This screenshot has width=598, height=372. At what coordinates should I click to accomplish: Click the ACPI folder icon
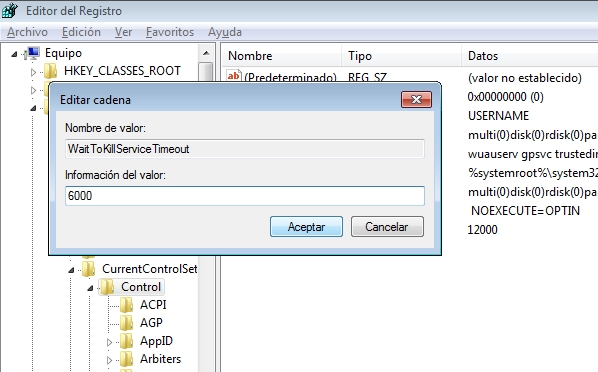tap(126, 305)
